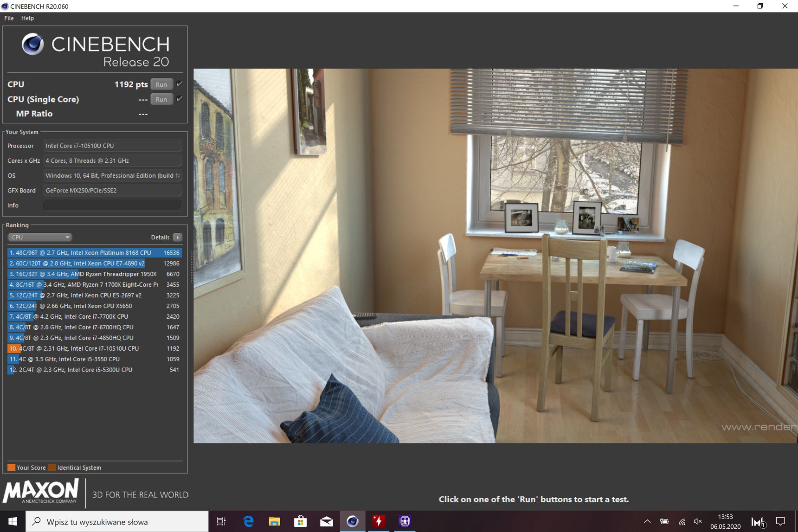This screenshot has width=798, height=532.
Task: Mute or unmute via volume tray icon
Action: (x=697, y=521)
